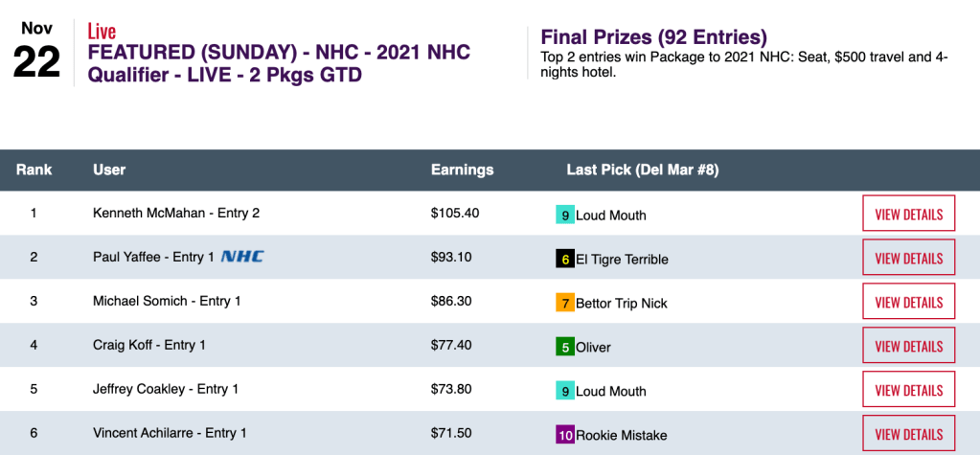Click purple number 10 Rookie Mistake badge

pos(564,435)
